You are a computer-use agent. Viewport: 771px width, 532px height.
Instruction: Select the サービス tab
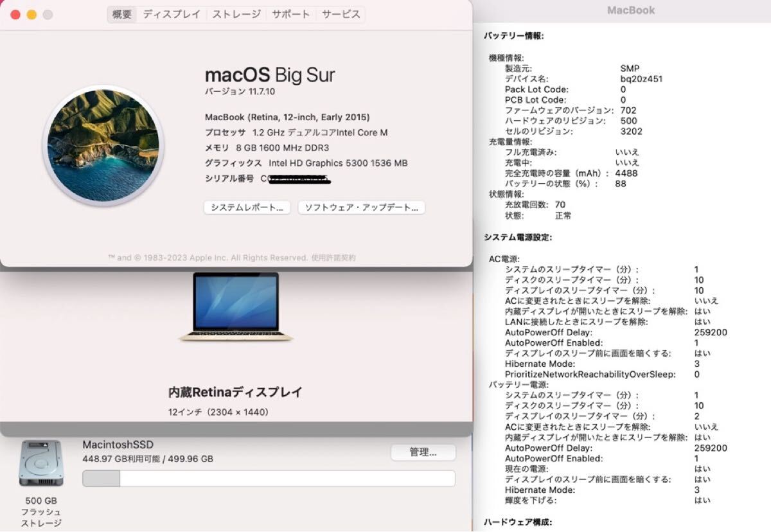pyautogui.click(x=341, y=14)
